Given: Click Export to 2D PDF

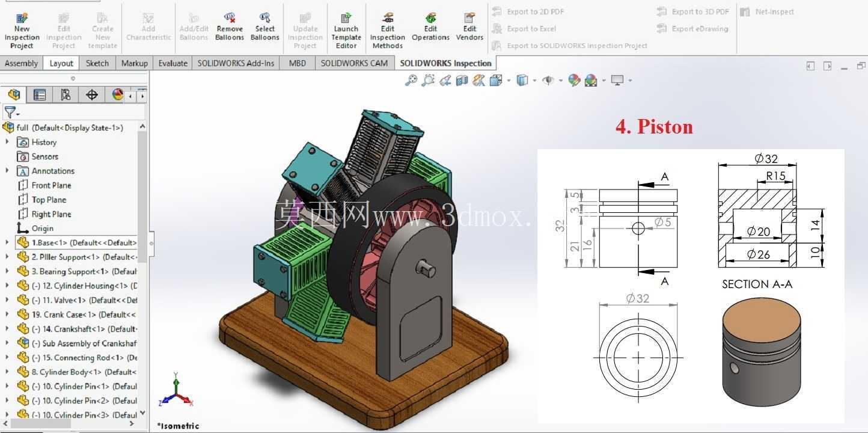Looking at the screenshot, I should point(528,11).
